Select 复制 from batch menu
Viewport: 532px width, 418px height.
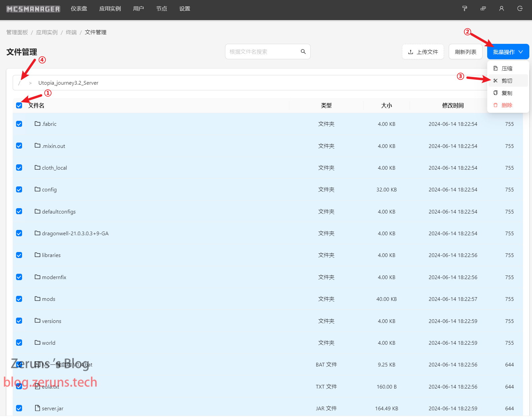coord(508,93)
